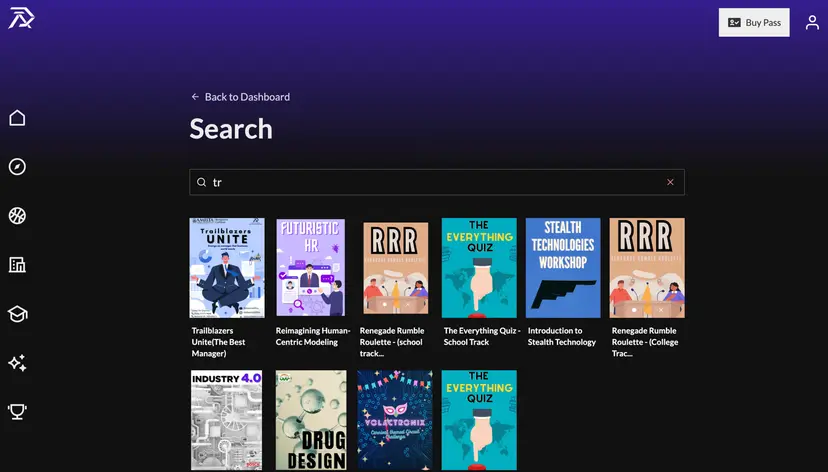The height and width of the screenshot is (472, 828).
Task: Open the user profile icon
Action: click(x=812, y=22)
